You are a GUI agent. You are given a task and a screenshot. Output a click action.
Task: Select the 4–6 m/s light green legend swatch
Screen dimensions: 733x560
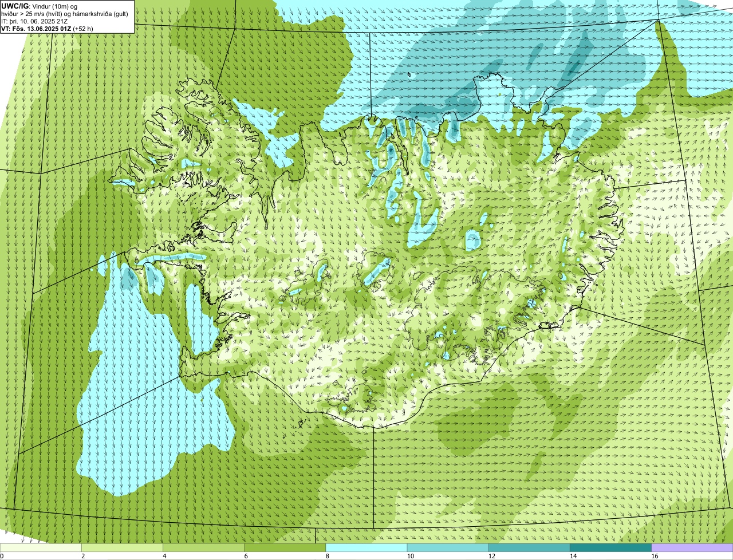point(203,547)
